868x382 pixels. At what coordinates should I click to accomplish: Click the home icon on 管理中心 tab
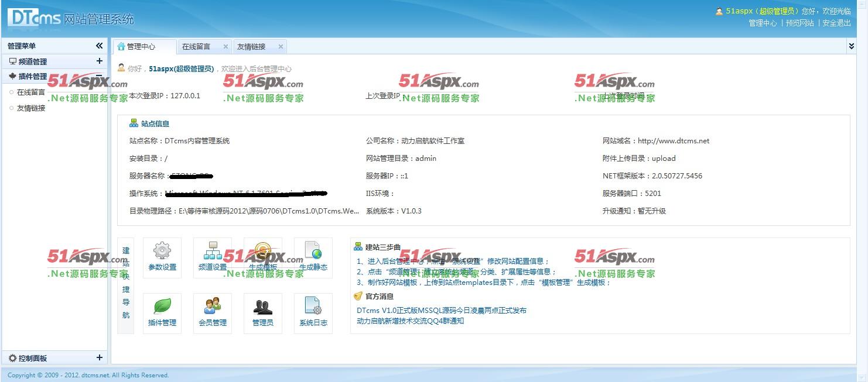121,46
